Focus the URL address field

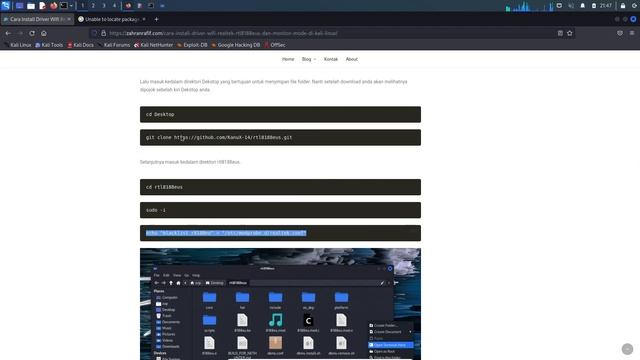tap(331, 33)
